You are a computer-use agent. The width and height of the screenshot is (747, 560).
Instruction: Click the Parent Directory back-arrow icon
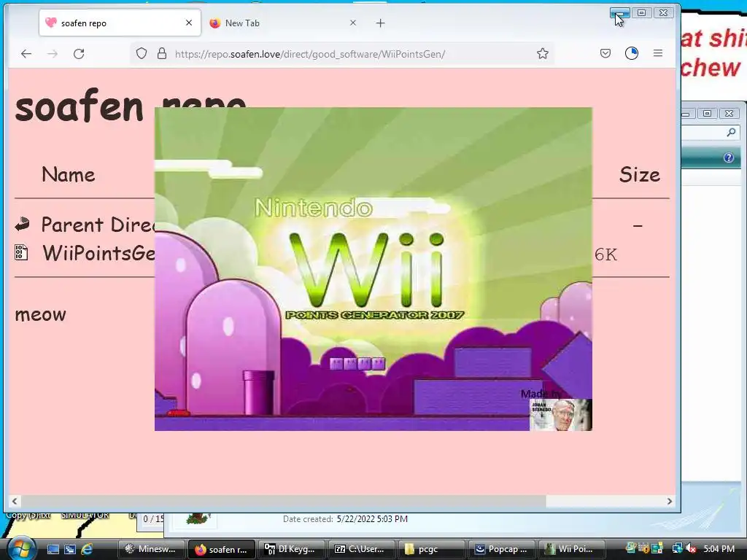pos(22,225)
